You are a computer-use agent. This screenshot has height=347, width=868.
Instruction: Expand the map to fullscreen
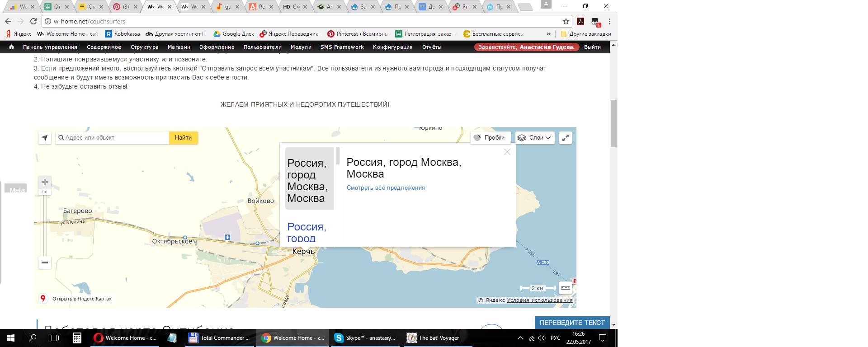[x=566, y=138]
